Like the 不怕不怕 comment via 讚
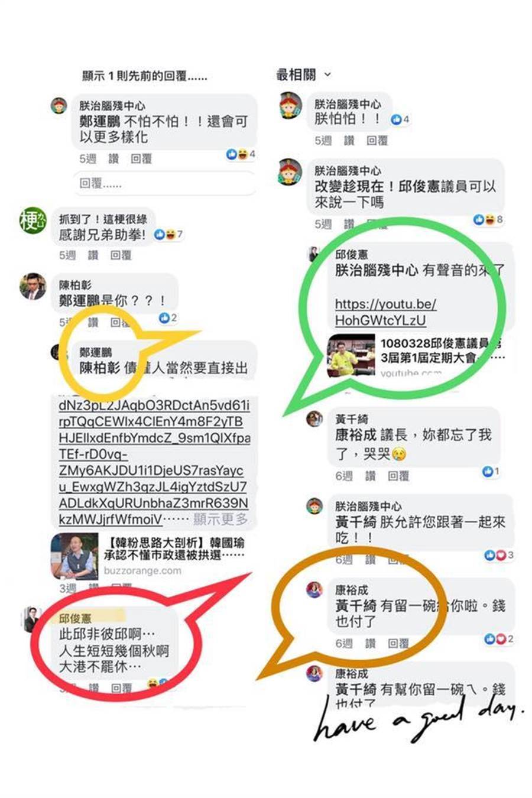This screenshot has width=532, height=798. tap(113, 158)
